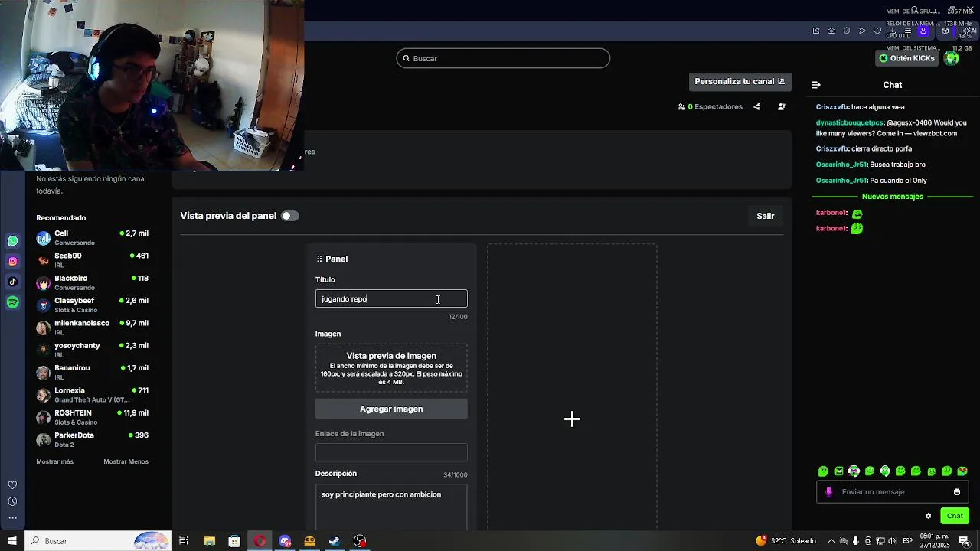Insert the last emote with heart eyes
The width and height of the screenshot is (980, 551).
click(962, 471)
